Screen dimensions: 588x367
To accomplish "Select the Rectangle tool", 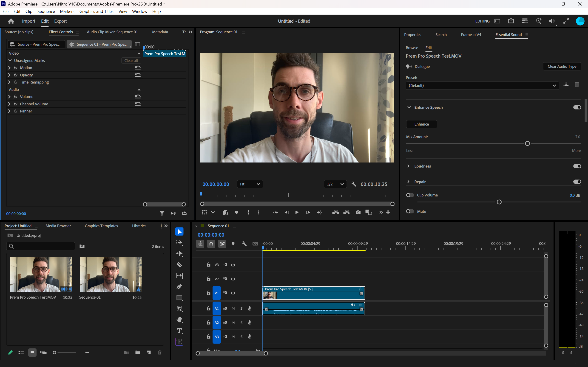I will pos(179,298).
